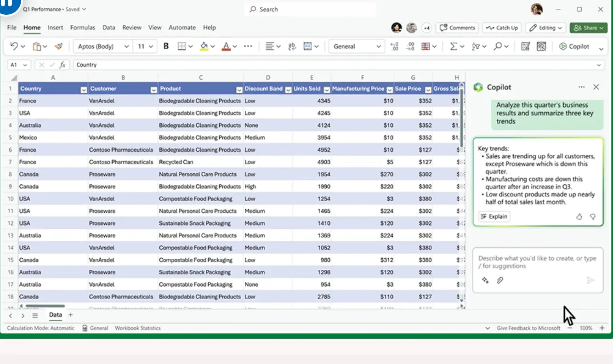Viewport: 613px width, 364px height.
Task: Click the Undo arrow icon
Action: [x=14, y=46]
